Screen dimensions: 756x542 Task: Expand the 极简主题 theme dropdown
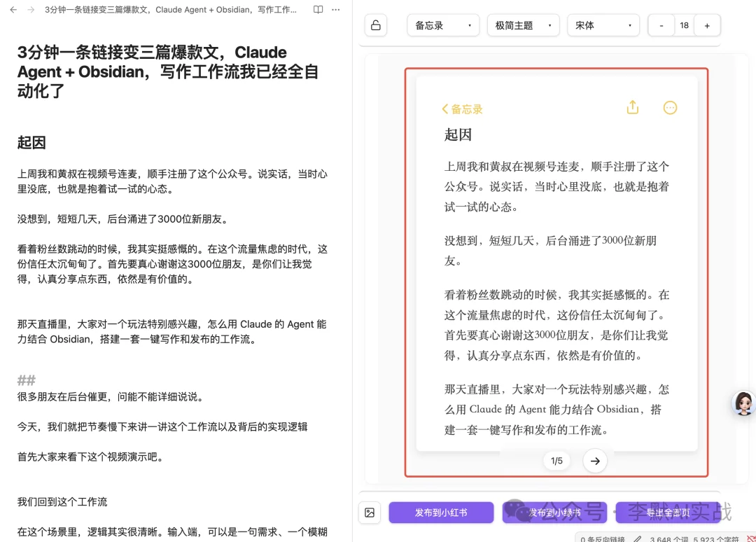click(x=523, y=25)
